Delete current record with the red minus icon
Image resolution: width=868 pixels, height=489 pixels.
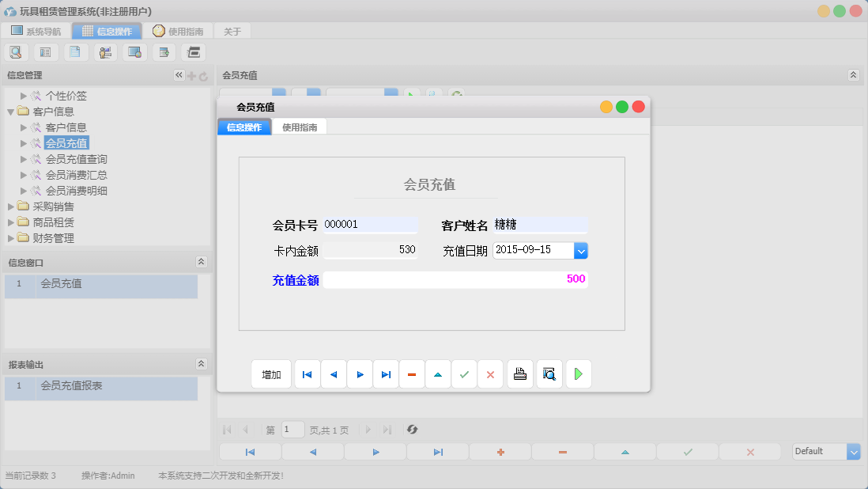pos(411,373)
